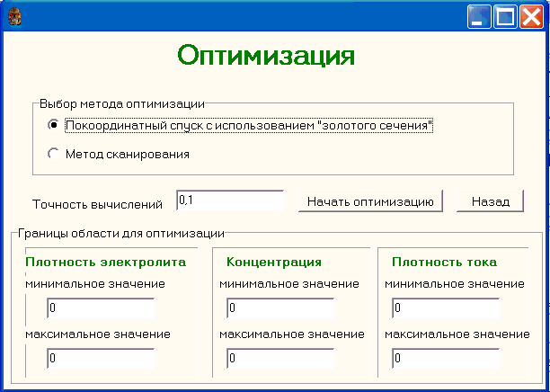
Task: Click the "Оптимизация" heading
Action: [266, 56]
